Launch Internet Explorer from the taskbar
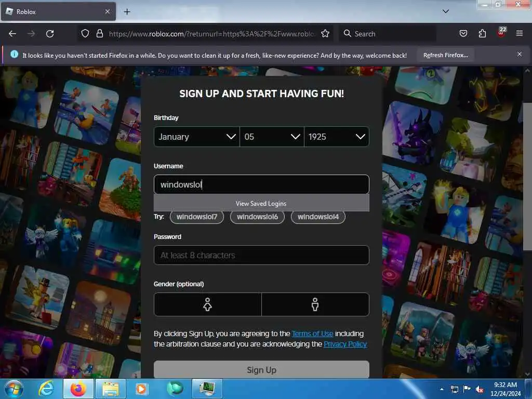 46,389
